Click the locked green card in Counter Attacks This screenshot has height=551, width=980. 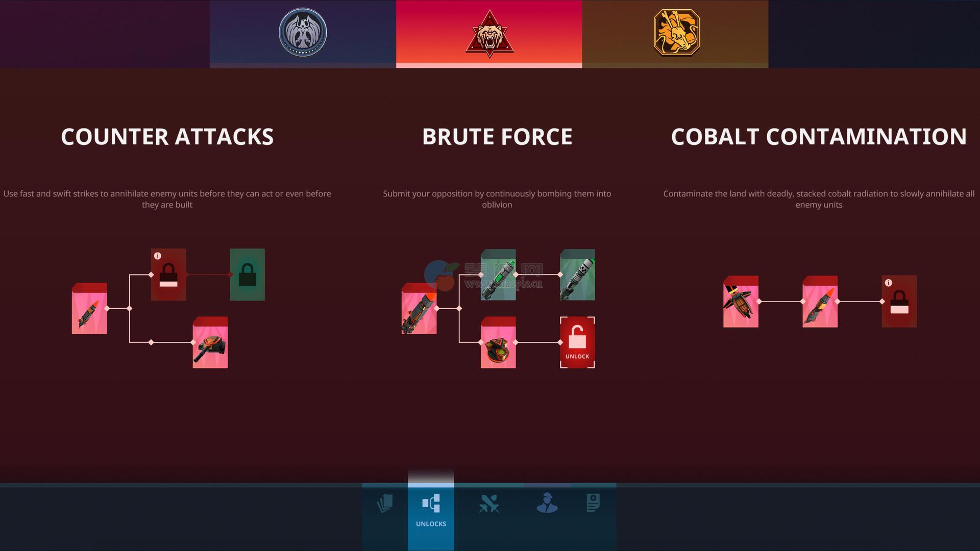(247, 274)
